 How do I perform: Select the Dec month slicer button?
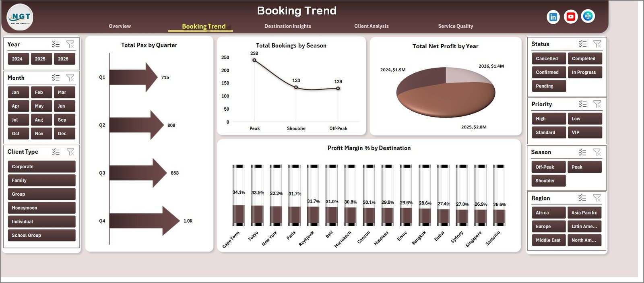pos(64,133)
